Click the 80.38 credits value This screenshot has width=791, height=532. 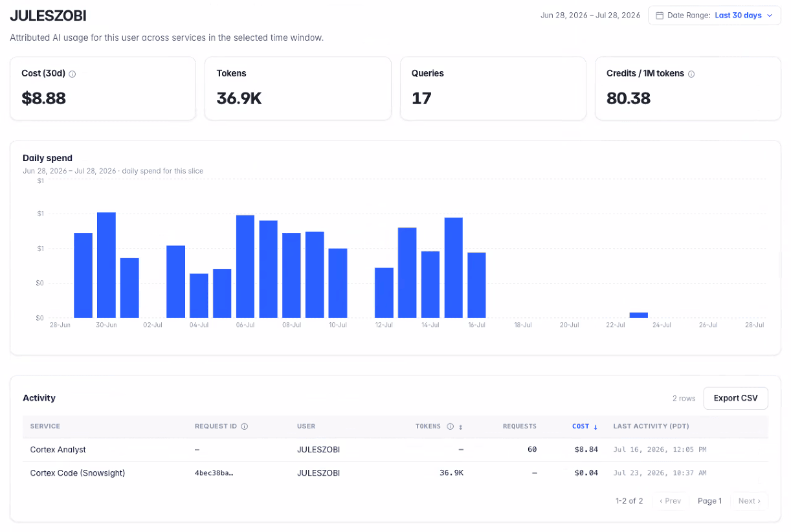[x=629, y=98]
